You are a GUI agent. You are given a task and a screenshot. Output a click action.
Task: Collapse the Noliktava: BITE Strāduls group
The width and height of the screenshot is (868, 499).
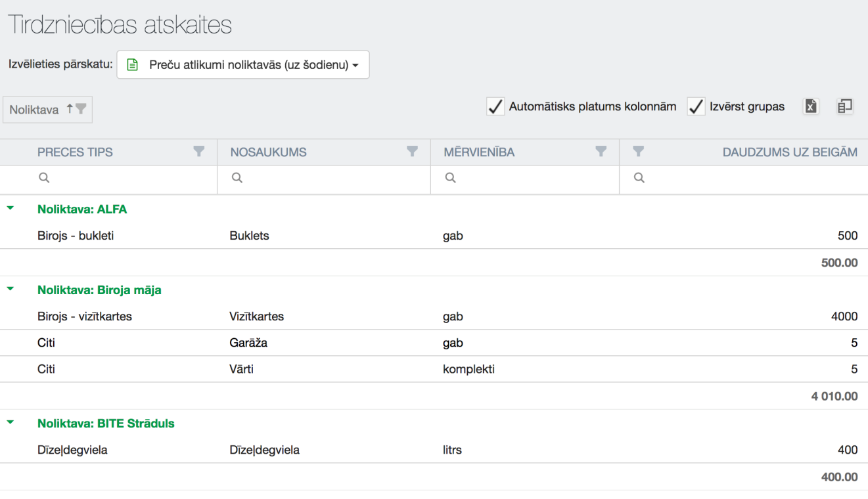coord(11,423)
